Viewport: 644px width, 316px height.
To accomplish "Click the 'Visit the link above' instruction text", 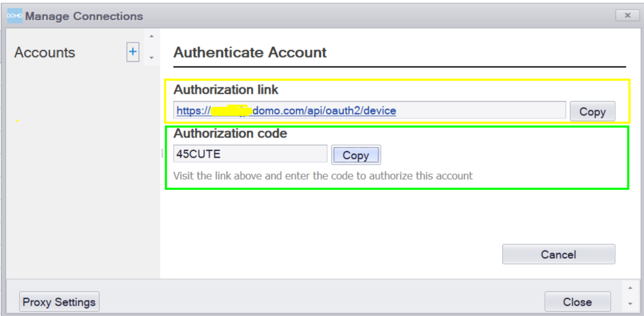I will pos(323,176).
